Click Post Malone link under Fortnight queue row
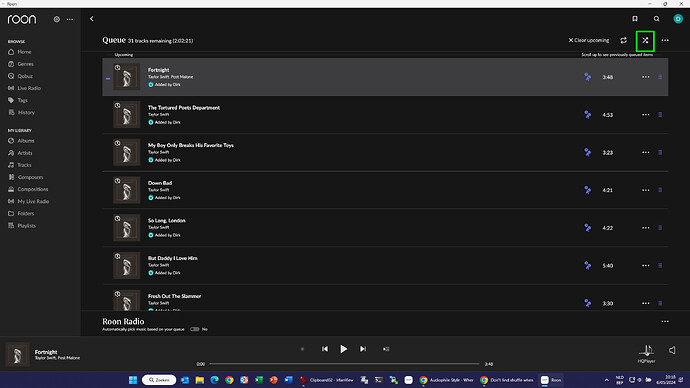 (182, 77)
